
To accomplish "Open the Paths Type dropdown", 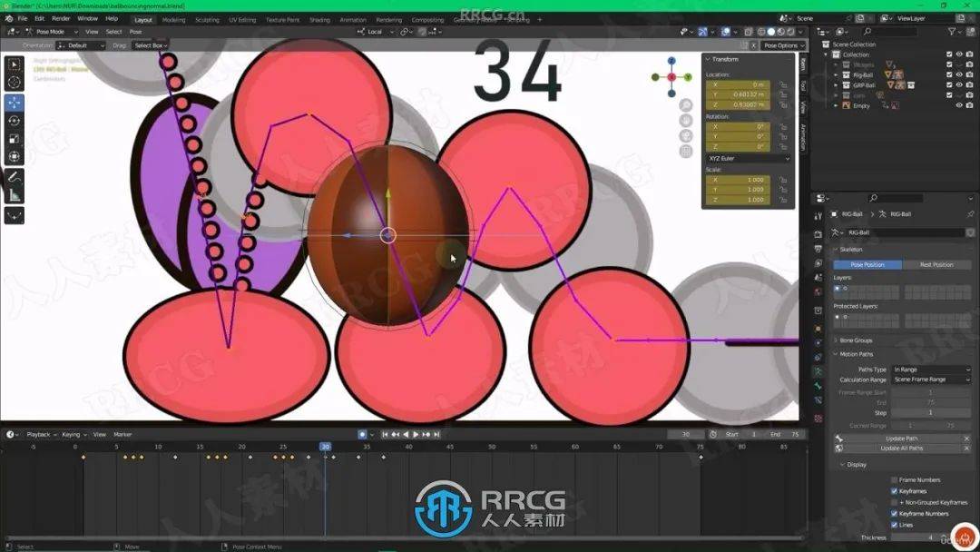I will click(x=930, y=370).
